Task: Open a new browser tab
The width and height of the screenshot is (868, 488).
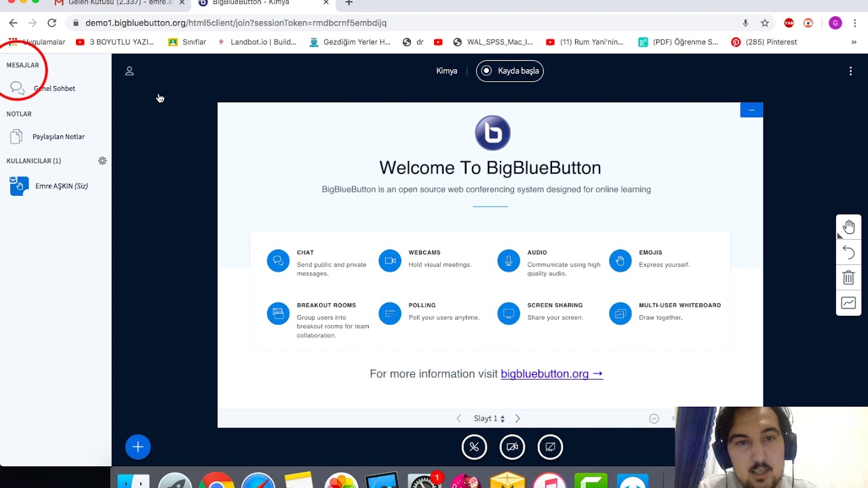Action: pos(349,3)
